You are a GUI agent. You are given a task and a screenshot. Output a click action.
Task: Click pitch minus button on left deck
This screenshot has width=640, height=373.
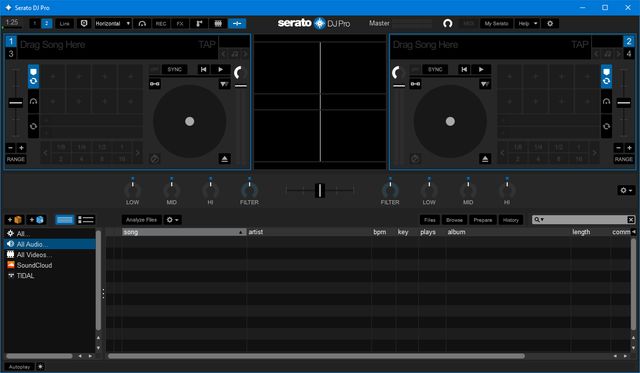point(11,148)
